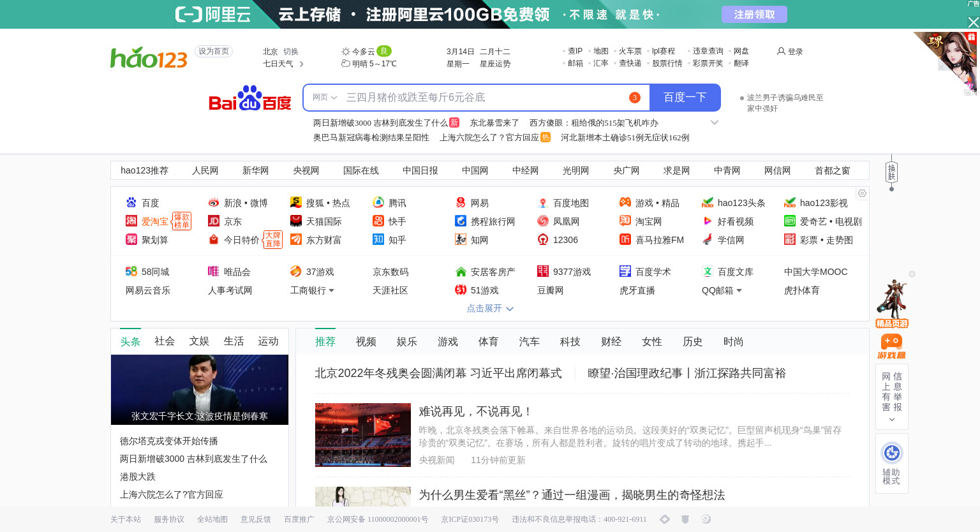Click the 换肤 skin switch tag
The width and height of the screenshot is (980, 532).
[891, 172]
